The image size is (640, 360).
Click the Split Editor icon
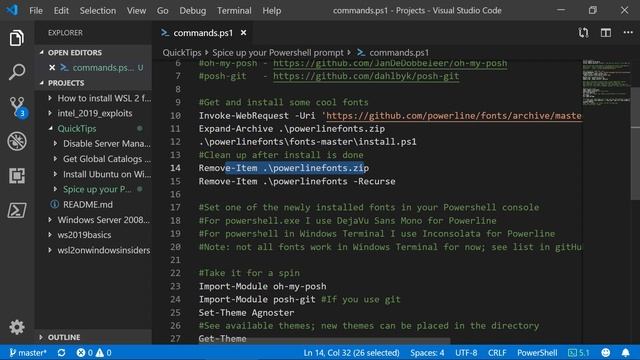606,33
